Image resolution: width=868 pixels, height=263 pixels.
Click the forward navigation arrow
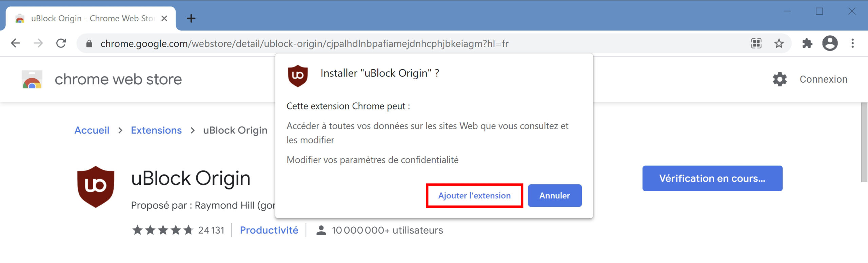click(x=38, y=43)
